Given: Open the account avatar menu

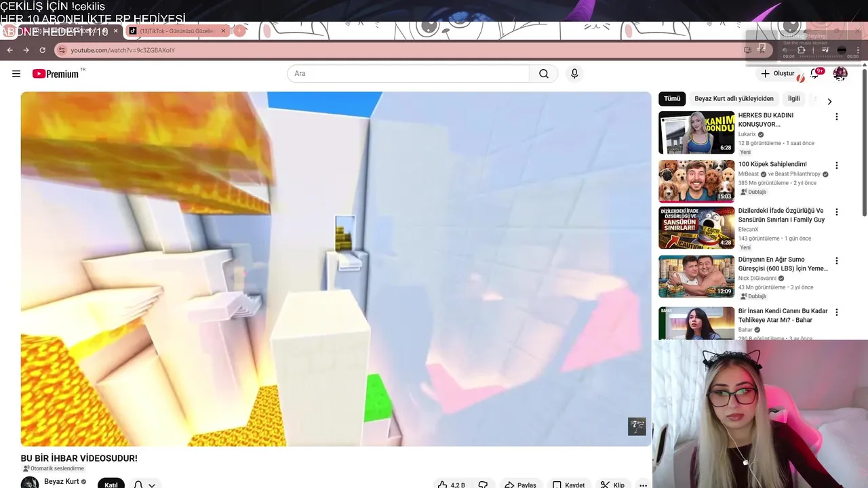Looking at the screenshot, I should pos(840,73).
